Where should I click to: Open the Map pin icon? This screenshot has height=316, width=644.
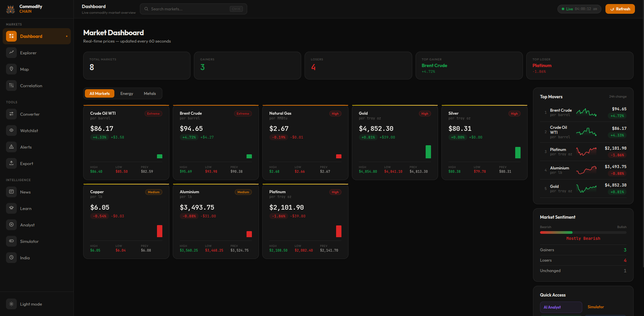click(11, 69)
